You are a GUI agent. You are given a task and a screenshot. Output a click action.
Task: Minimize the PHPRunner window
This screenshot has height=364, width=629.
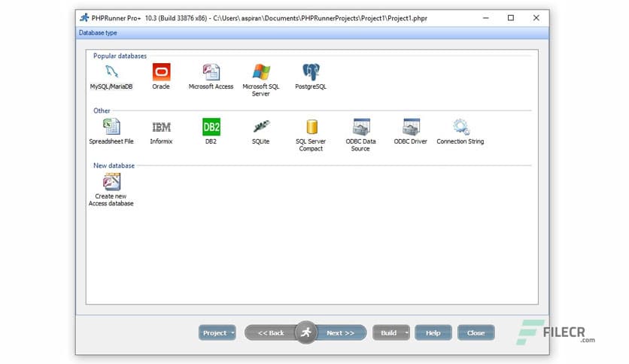pos(486,18)
